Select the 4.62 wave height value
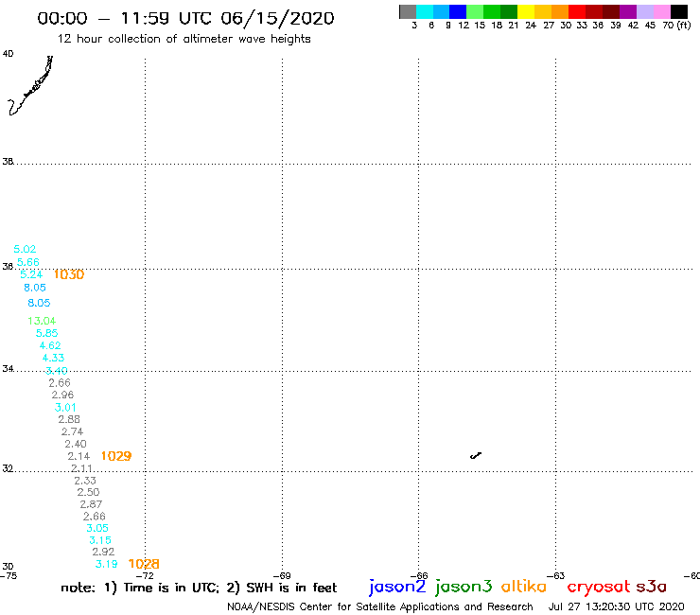The width and height of the screenshot is (700, 615). click(x=50, y=345)
